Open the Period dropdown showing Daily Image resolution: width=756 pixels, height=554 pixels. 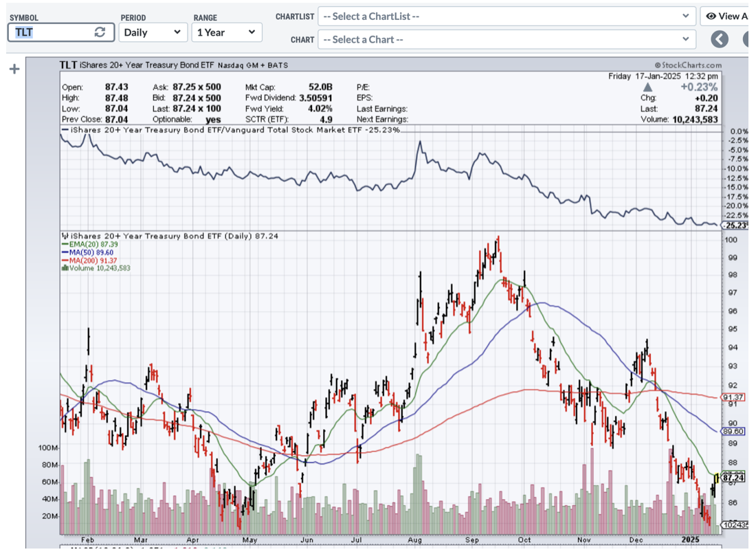pos(153,32)
